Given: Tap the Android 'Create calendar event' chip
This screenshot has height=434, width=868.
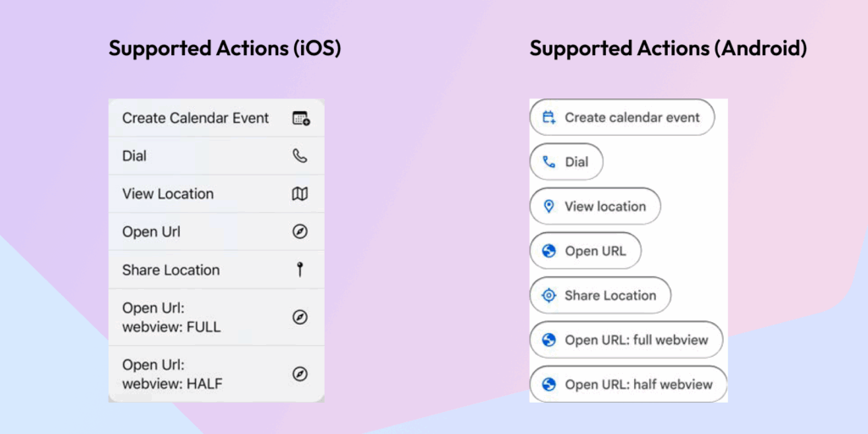Looking at the screenshot, I should (622, 118).
